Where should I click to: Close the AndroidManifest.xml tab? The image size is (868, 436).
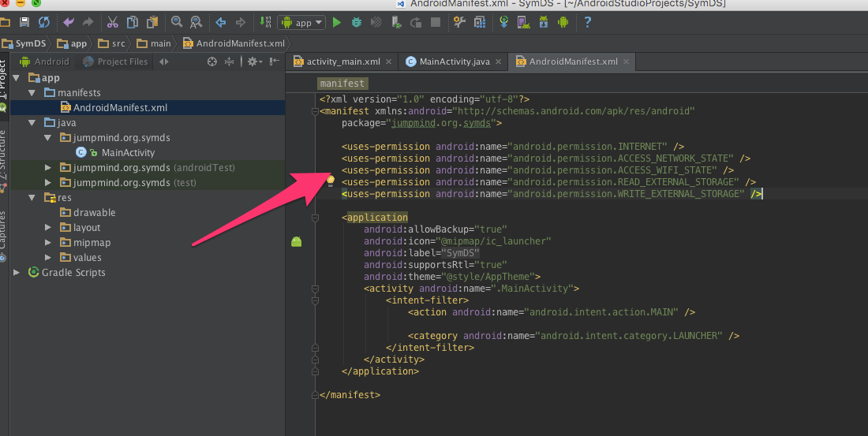(626, 61)
